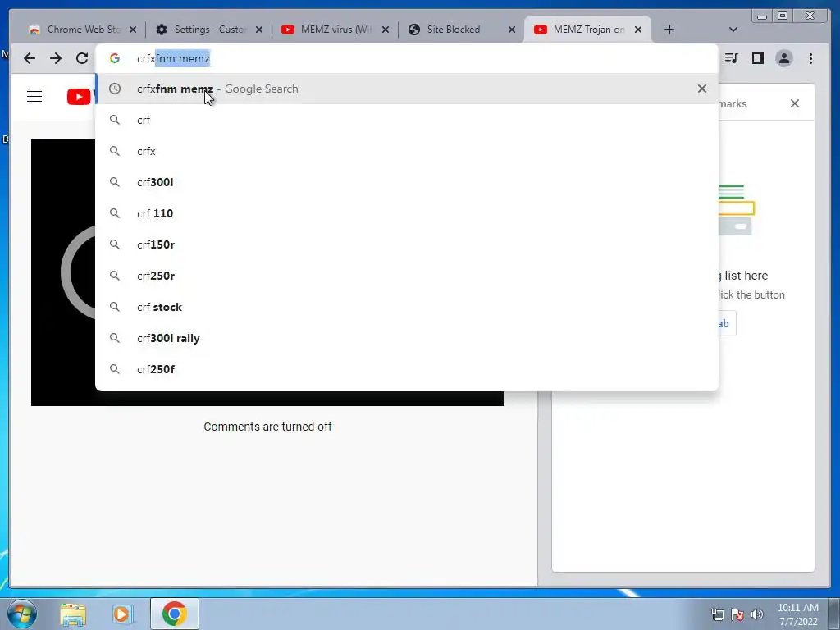Screen dimensions: 840x630
Task: Close the side panel with its X
Action: pyautogui.click(x=794, y=103)
